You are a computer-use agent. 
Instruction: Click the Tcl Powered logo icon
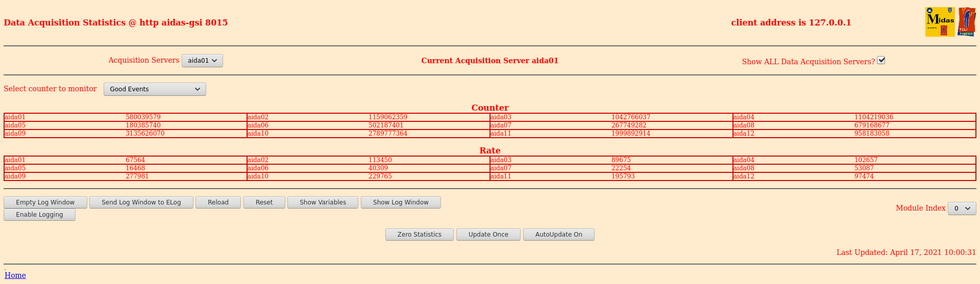967,22
